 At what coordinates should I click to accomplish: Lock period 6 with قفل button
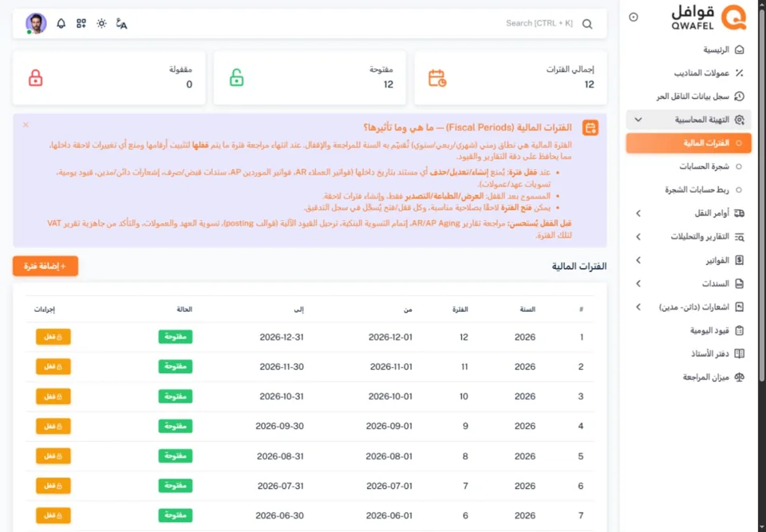tap(53, 516)
